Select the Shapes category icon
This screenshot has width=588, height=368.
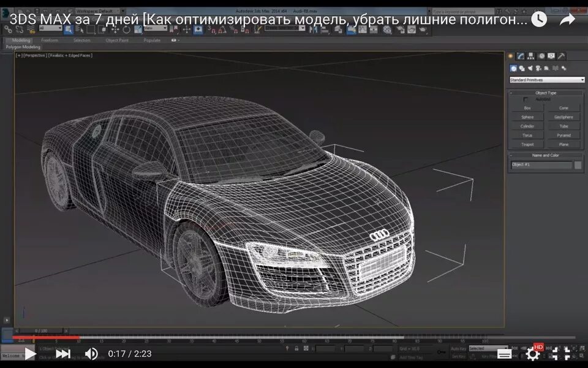coord(522,68)
